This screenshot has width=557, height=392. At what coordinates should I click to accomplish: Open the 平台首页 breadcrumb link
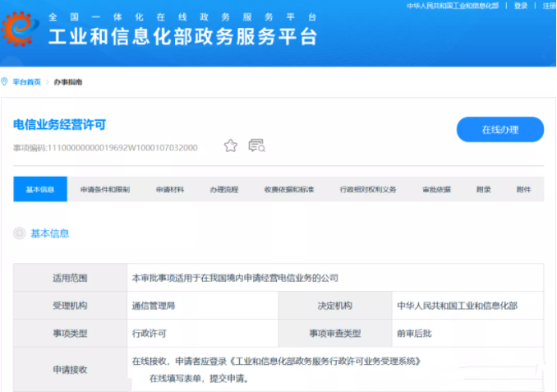[26, 82]
